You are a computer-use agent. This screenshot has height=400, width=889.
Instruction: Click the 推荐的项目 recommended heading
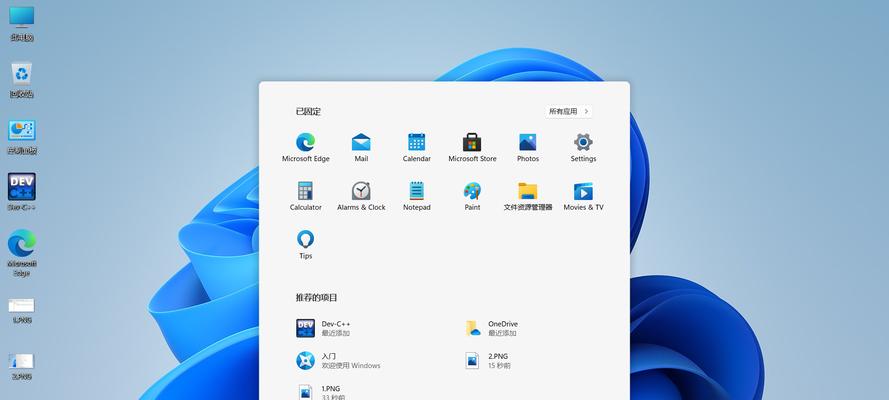[316, 297]
